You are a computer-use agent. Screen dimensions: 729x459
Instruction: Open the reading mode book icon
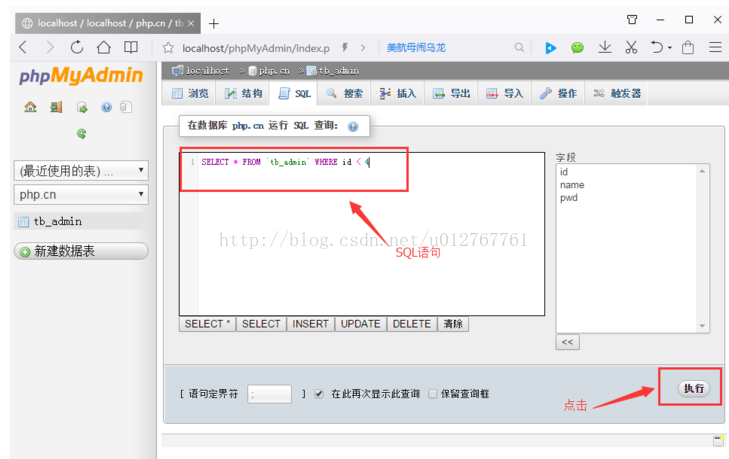click(x=131, y=47)
